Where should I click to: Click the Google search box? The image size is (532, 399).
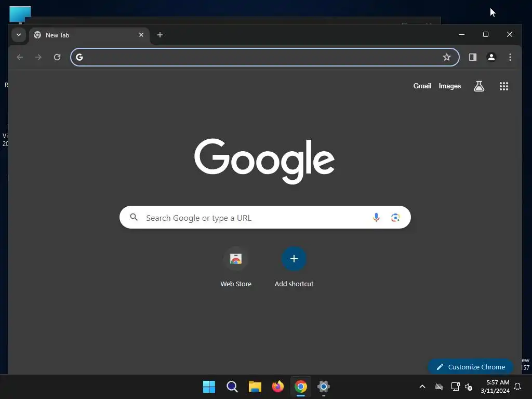pyautogui.click(x=265, y=217)
